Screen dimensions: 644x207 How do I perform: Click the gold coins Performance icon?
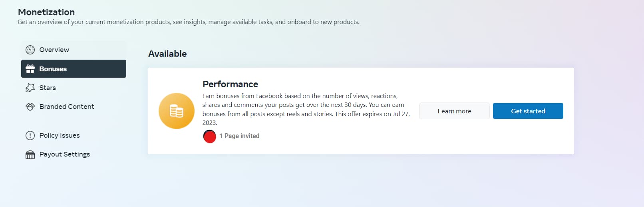177,111
